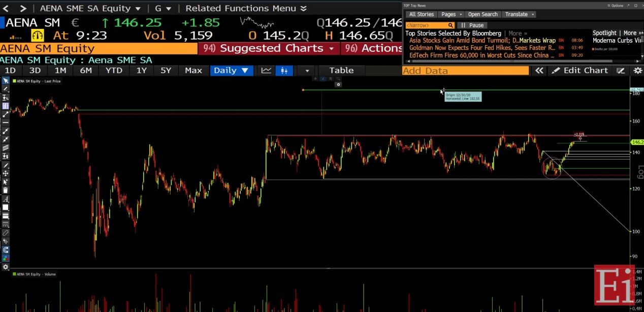Viewport: 644px width, 312px height.
Task: Go back with the left arrow
Action: click(x=6, y=9)
